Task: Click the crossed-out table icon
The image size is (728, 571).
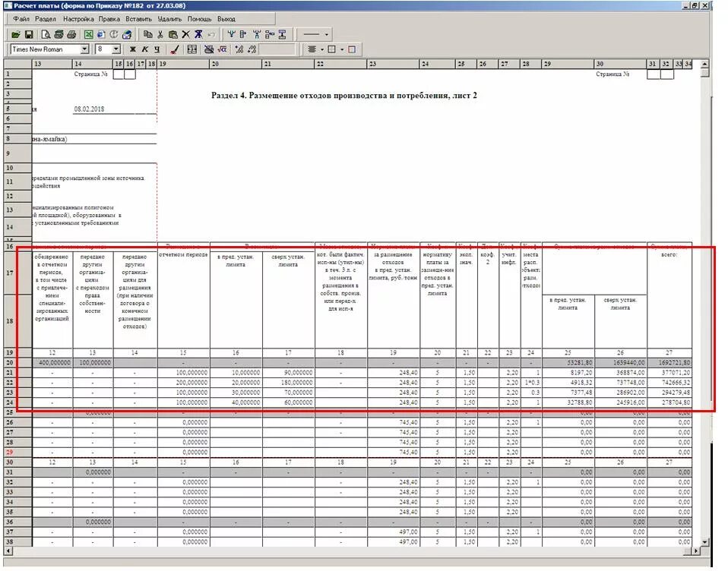Action: [x=209, y=49]
